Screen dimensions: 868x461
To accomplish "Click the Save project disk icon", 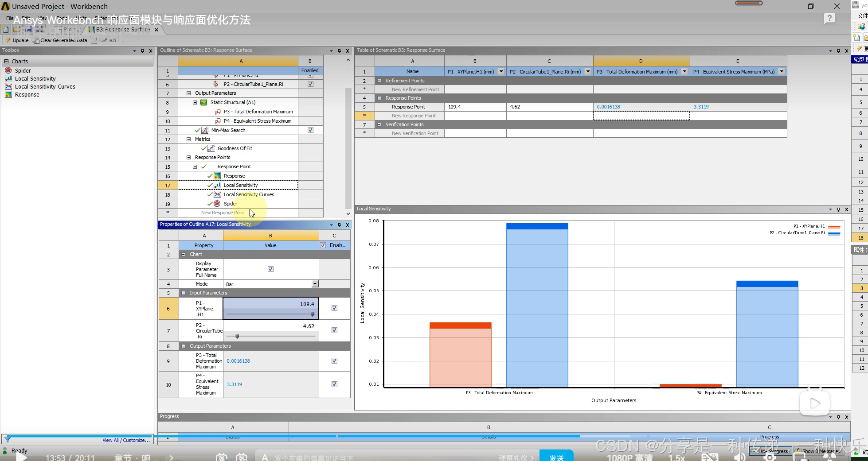I will [28, 29].
